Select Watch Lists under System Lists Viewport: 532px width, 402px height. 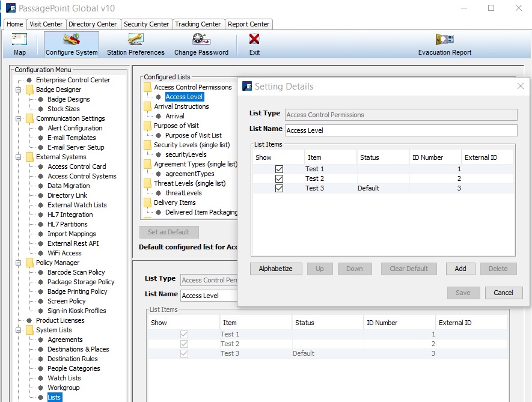tap(64, 378)
